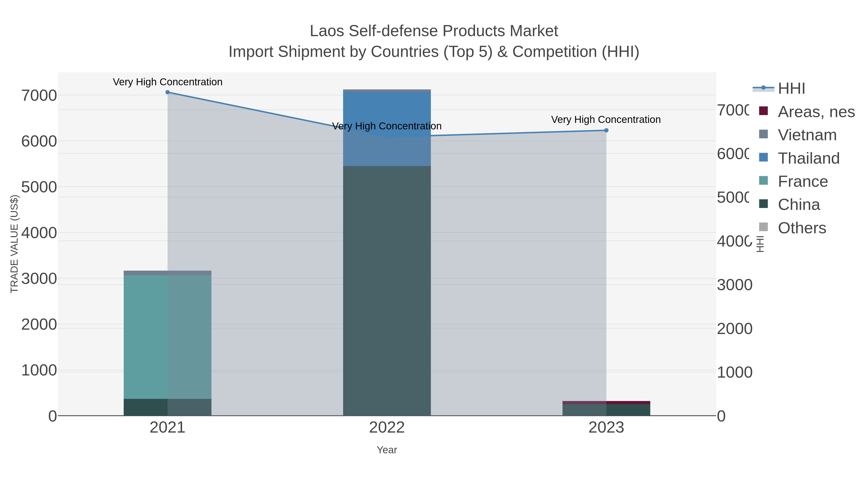
Task: Click the Areas, nes maroon legend swatch
Action: coord(763,111)
